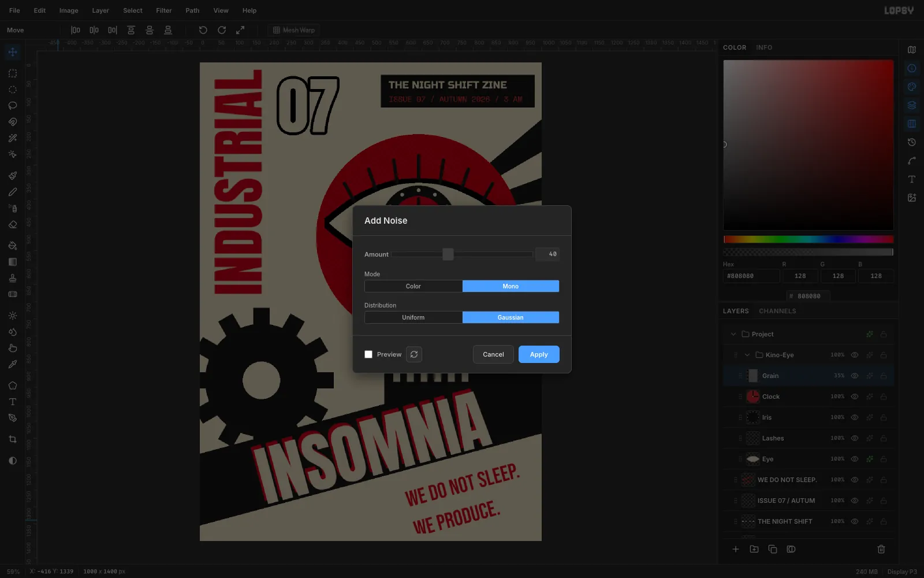Select the Pencil tool
The height and width of the screenshot is (578, 924).
13,192
